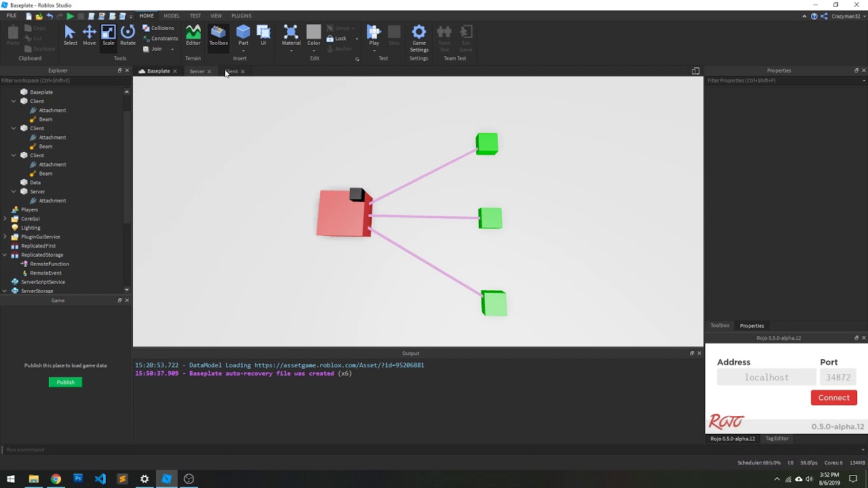Toggle Constraints in the Tools group
The width and height of the screenshot is (868, 488).
click(161, 39)
